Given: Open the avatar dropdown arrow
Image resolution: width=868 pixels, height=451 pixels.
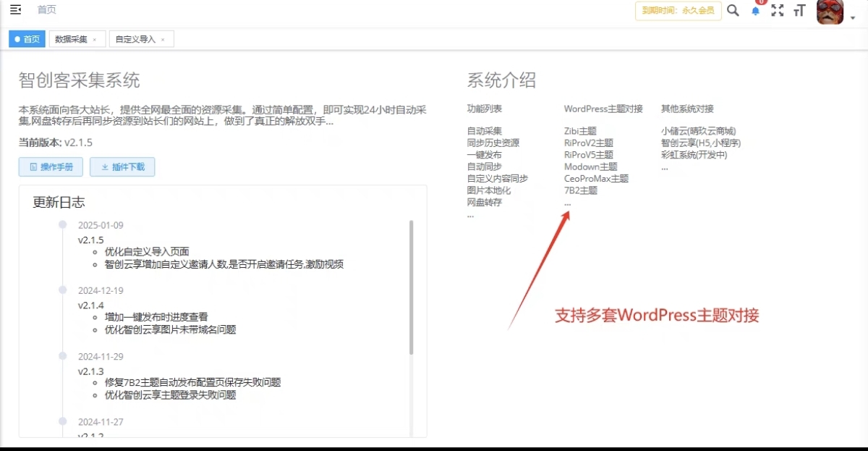Looking at the screenshot, I should 851,16.
